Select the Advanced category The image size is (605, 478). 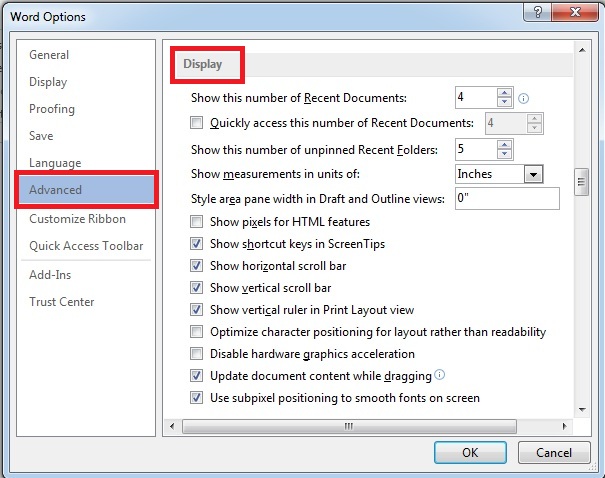pos(86,189)
